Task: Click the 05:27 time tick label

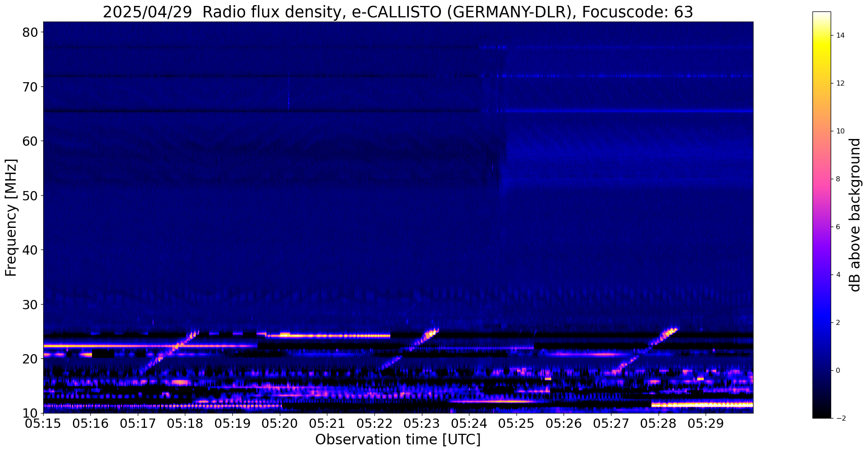Action: [x=611, y=424]
